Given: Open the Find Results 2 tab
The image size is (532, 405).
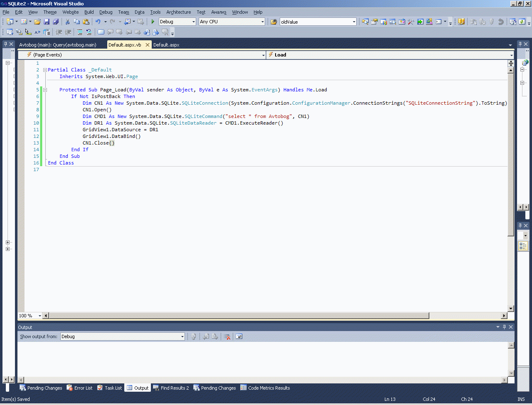Looking at the screenshot, I should 171,388.
